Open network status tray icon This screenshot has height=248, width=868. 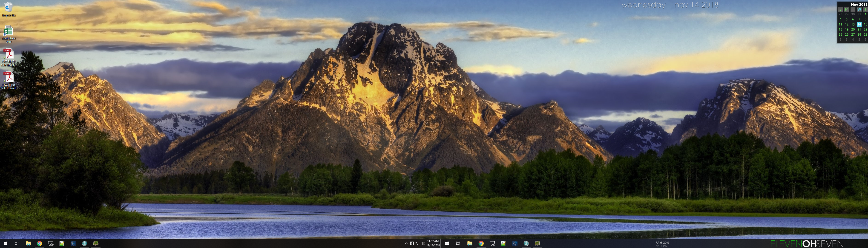click(417, 243)
